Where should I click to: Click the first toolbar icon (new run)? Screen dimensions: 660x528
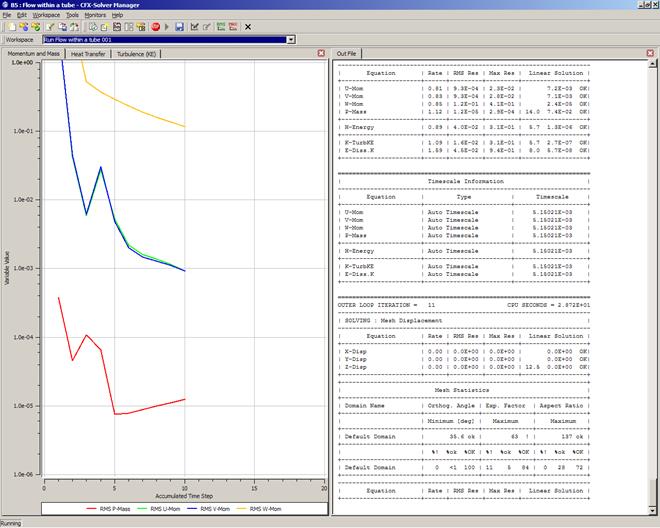click(x=9, y=27)
